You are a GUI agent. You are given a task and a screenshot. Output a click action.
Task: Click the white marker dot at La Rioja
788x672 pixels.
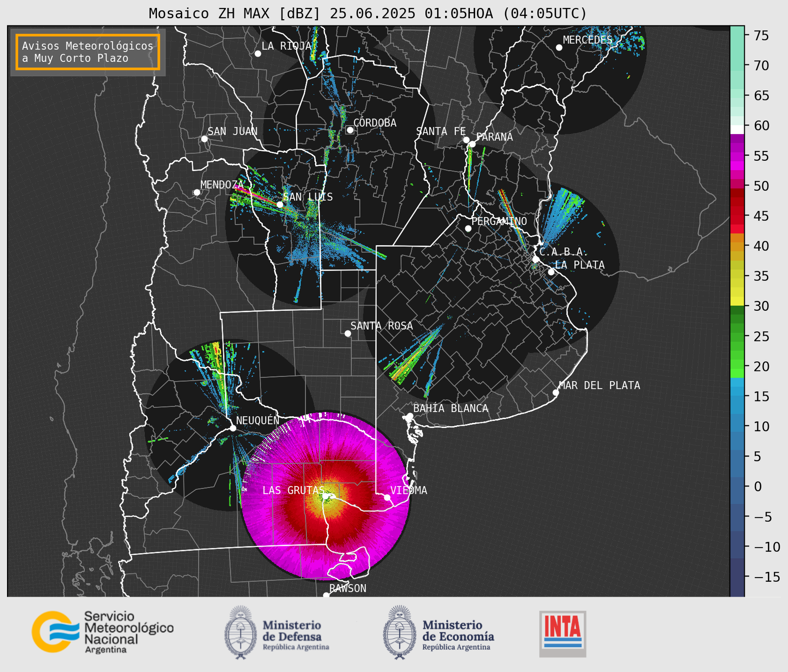pyautogui.click(x=258, y=54)
